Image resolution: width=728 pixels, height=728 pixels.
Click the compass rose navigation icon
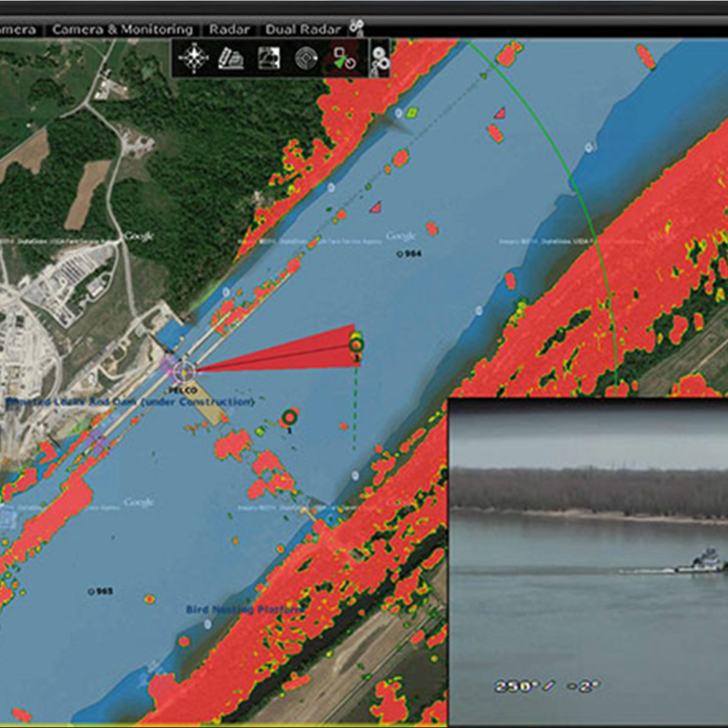(x=193, y=58)
